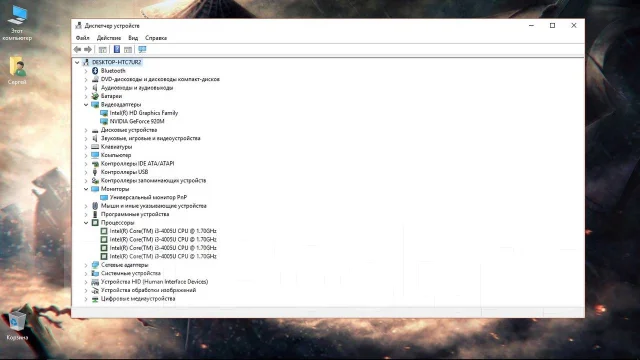The height and width of the screenshot is (360, 640).
Task: Open the Файл menu
Action: point(82,38)
